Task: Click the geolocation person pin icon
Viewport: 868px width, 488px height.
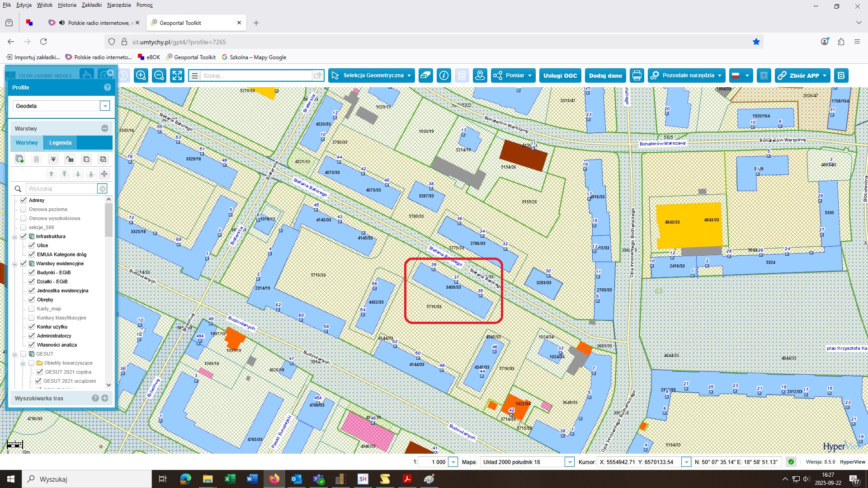Action: click(480, 75)
